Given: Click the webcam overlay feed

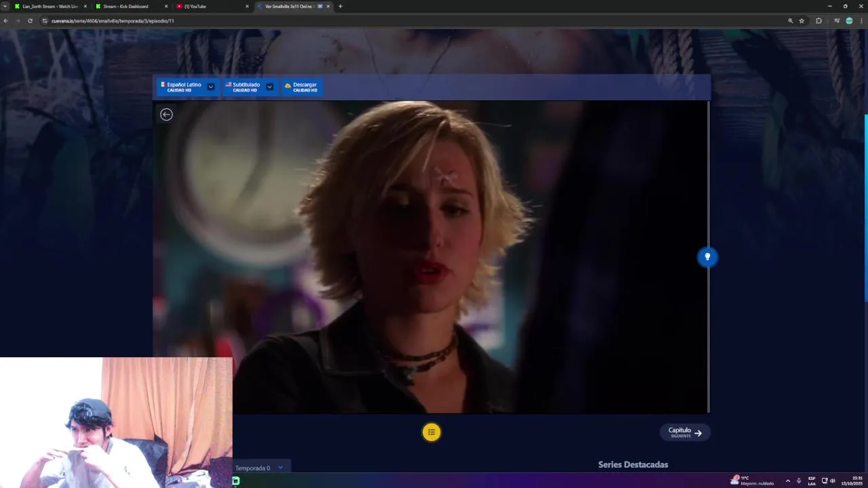Looking at the screenshot, I should pos(116,422).
